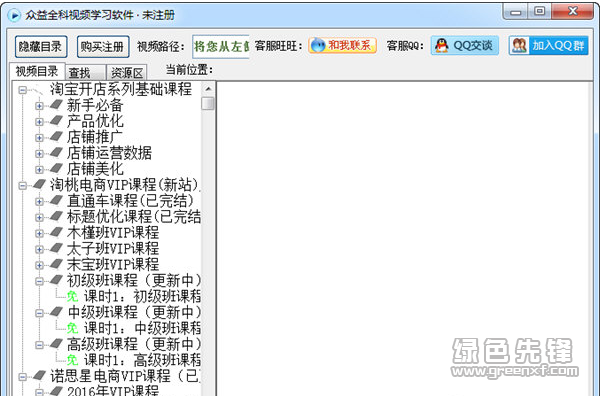
Task: Click the book icon beside 高级班课程
Action: point(56,343)
